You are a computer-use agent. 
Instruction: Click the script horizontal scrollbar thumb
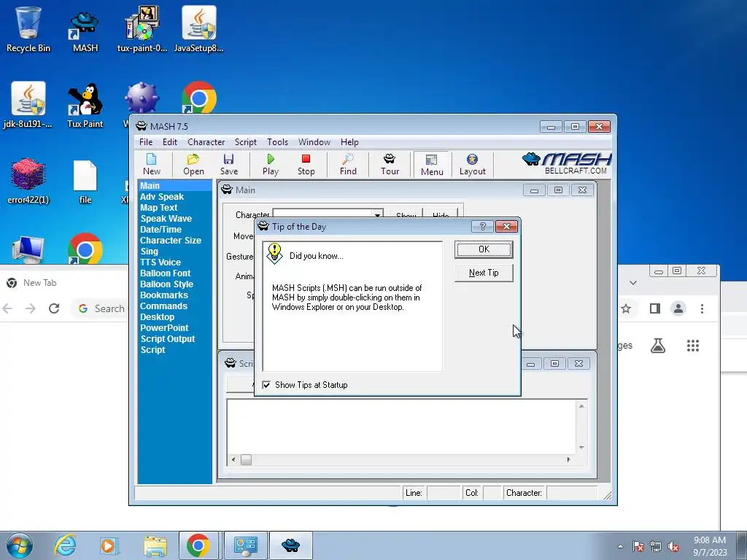pyautogui.click(x=246, y=459)
